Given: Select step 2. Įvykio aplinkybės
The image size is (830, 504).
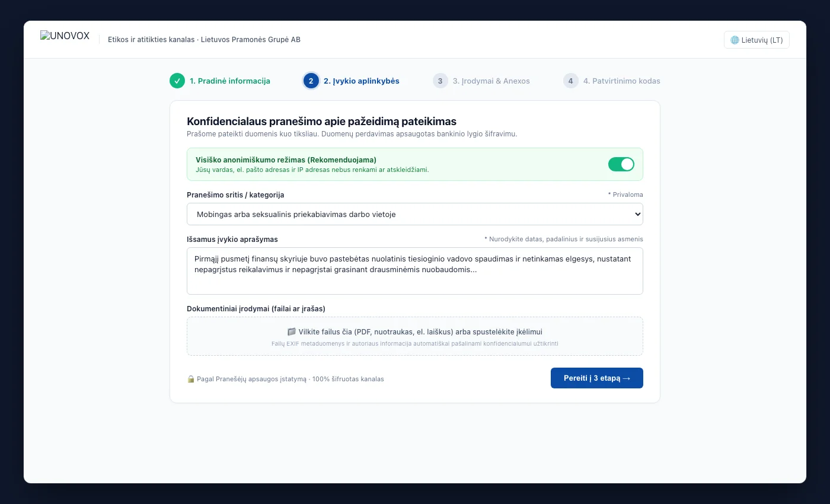Looking at the screenshot, I should 361,81.
